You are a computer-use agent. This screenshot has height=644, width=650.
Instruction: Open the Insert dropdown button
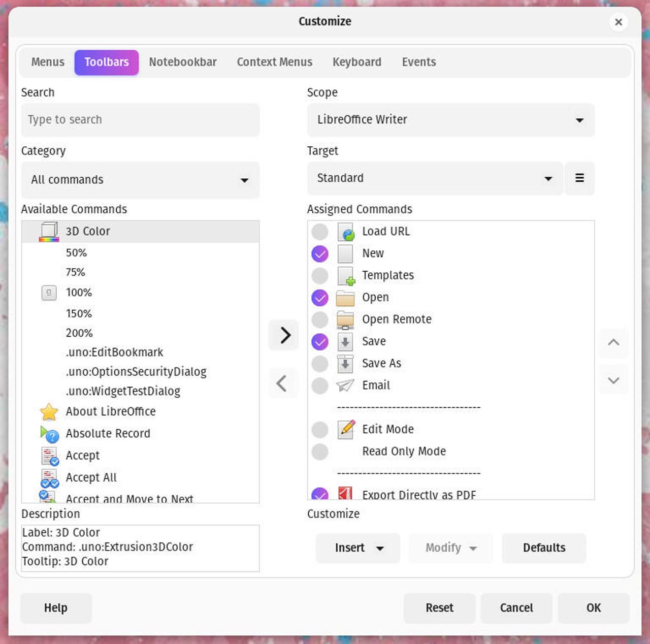(x=358, y=548)
